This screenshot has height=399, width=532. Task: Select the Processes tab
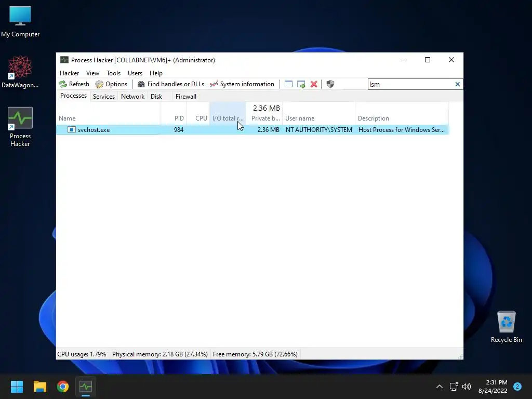[73, 96]
